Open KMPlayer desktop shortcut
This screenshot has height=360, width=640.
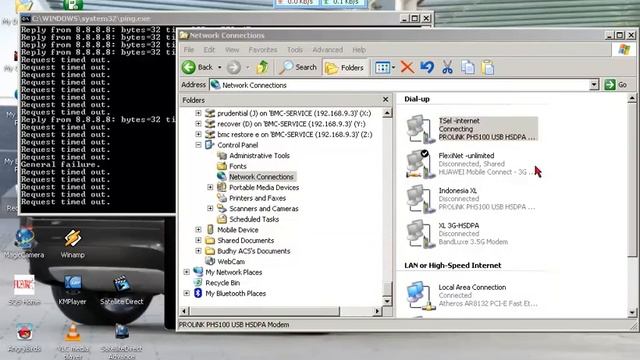[x=72, y=290]
